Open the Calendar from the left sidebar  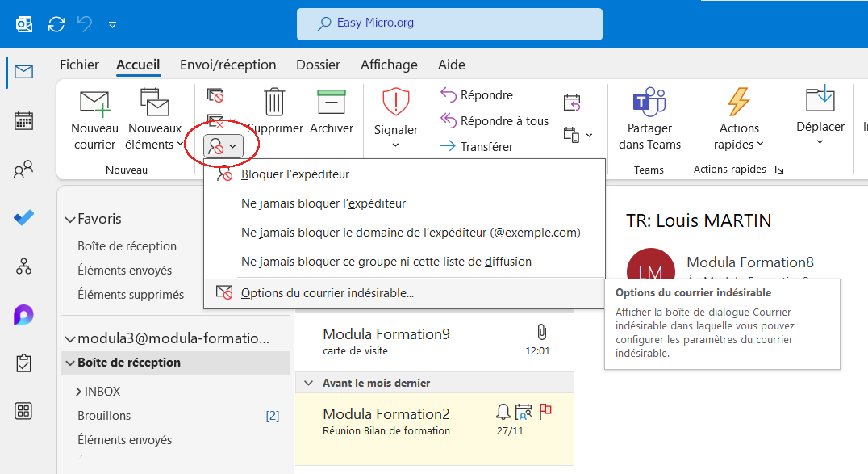(x=23, y=121)
